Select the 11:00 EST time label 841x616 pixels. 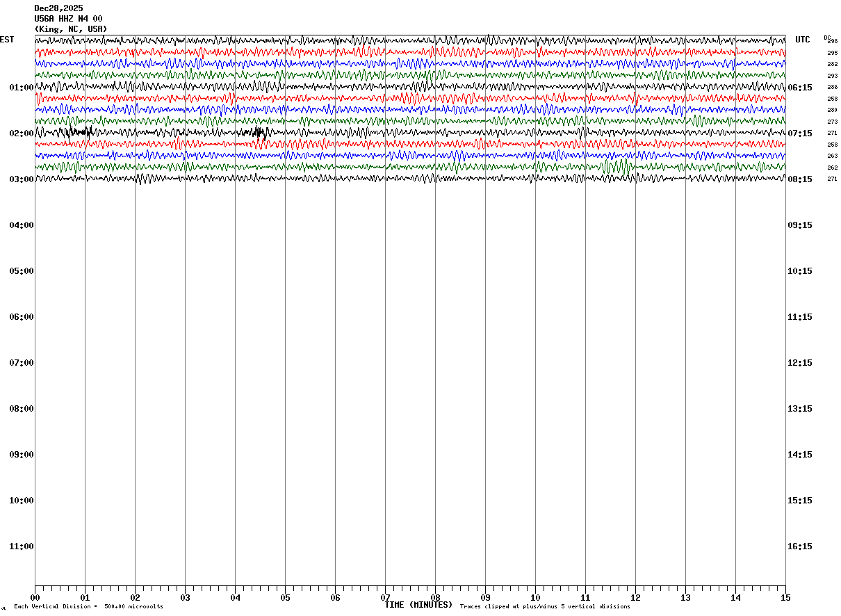[22, 546]
